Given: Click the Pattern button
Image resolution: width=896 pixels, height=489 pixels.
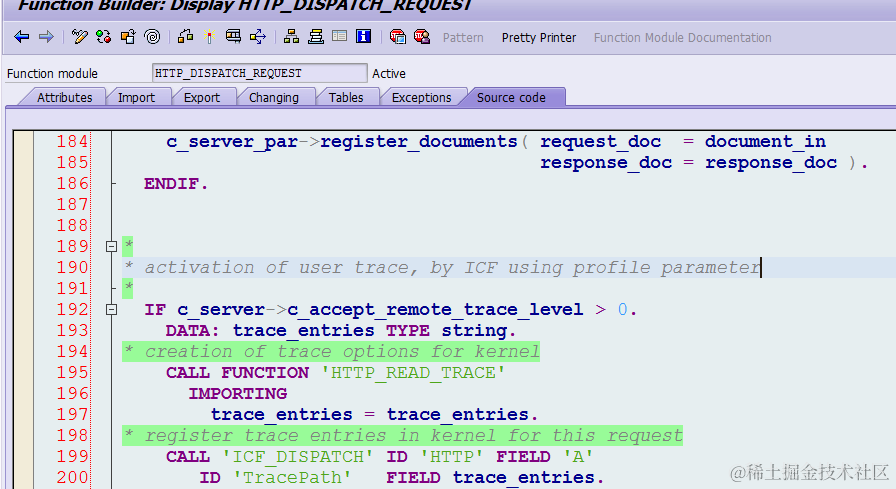Looking at the screenshot, I should 463,38.
